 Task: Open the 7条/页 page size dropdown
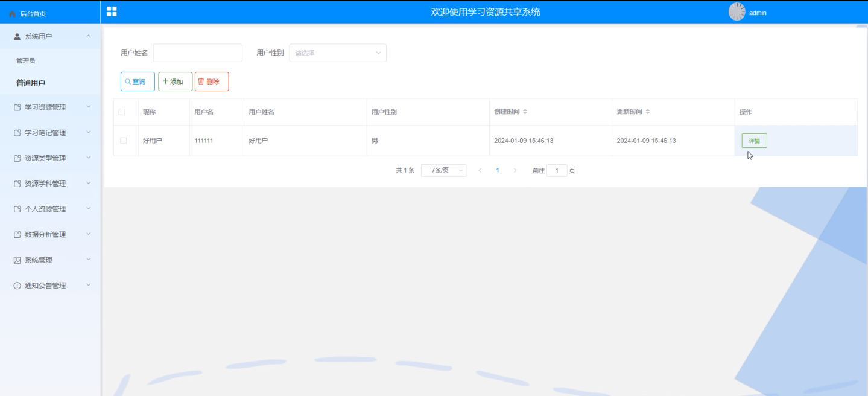(443, 171)
